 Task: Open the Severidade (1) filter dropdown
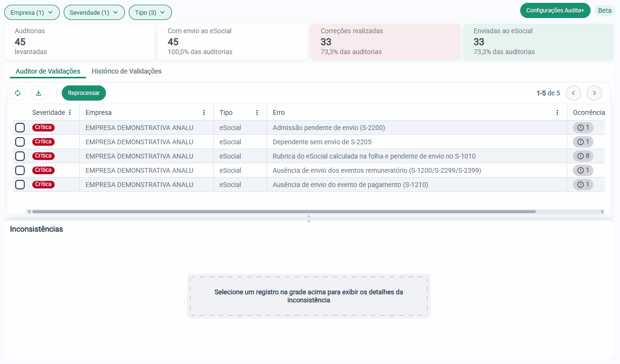click(94, 12)
